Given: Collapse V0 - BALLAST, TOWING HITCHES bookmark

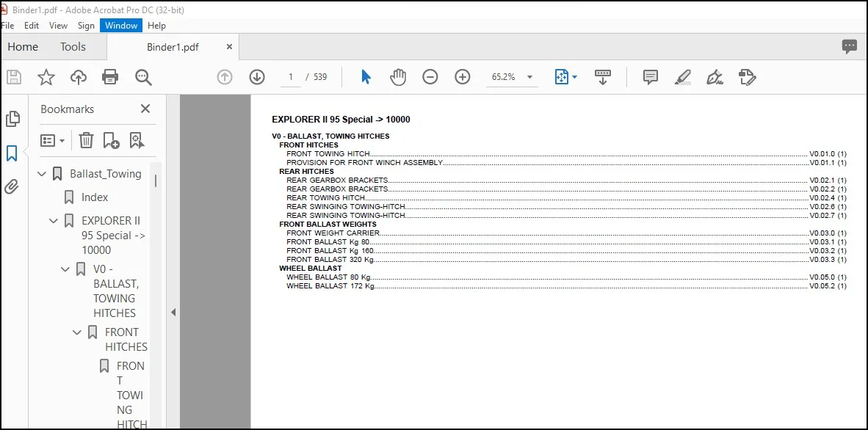Looking at the screenshot, I should [x=65, y=269].
